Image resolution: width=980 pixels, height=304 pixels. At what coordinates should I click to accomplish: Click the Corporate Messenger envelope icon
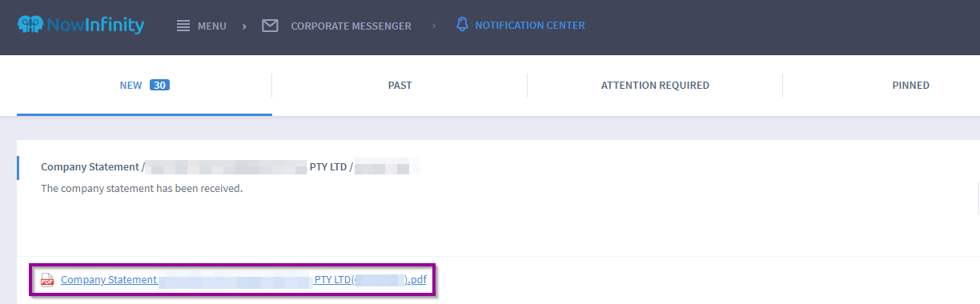coord(270,26)
